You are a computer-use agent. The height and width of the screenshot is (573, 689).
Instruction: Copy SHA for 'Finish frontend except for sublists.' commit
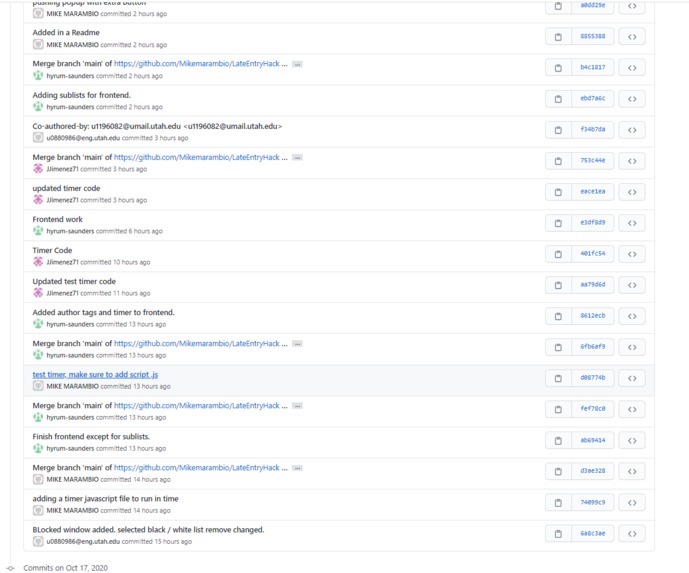(x=558, y=441)
